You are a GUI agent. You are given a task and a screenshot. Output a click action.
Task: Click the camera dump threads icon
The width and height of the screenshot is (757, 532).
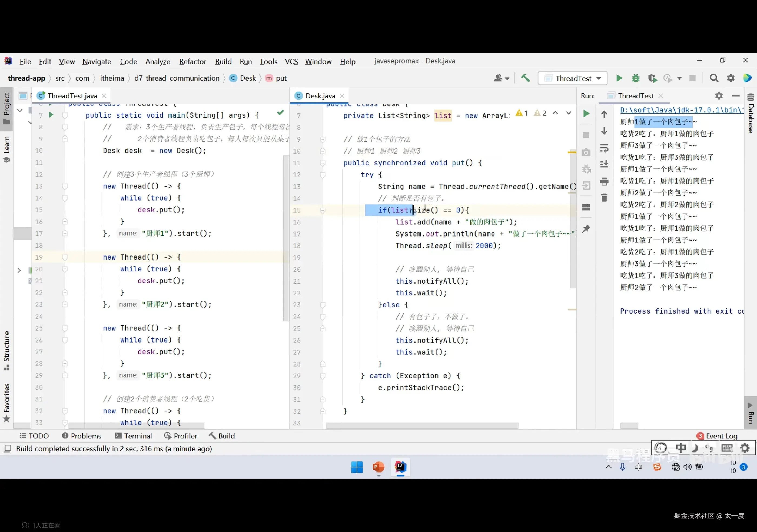click(586, 152)
